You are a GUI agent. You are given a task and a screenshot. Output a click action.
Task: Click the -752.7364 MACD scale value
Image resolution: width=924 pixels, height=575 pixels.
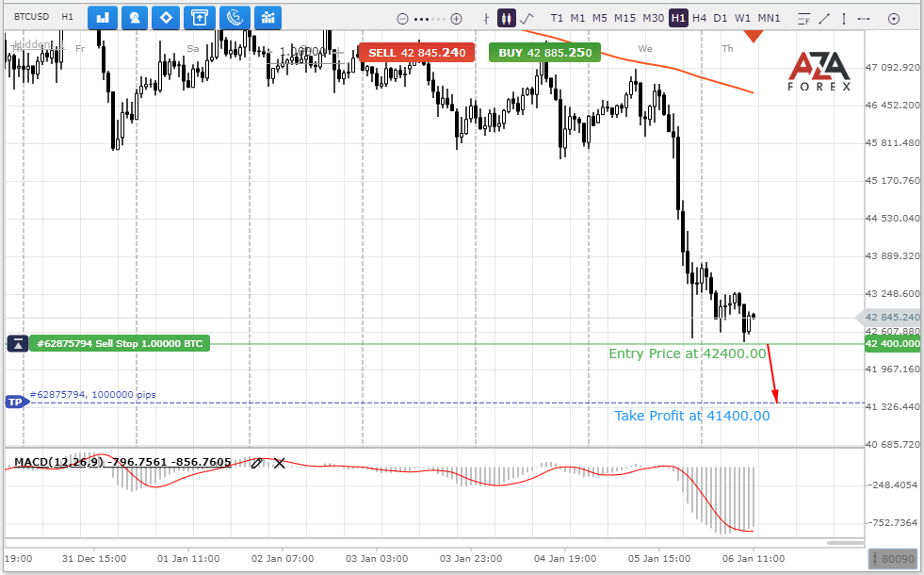click(893, 522)
